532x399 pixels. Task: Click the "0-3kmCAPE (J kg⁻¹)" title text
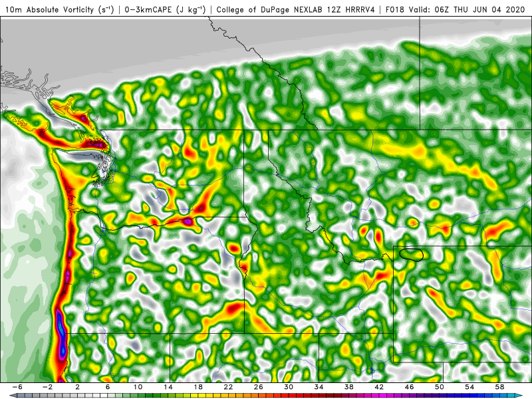(165, 10)
